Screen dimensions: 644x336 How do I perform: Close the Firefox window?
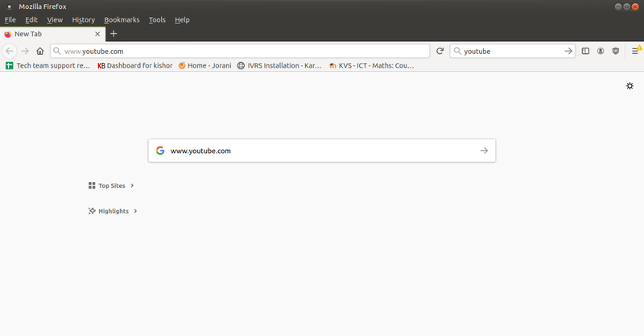point(635,6)
